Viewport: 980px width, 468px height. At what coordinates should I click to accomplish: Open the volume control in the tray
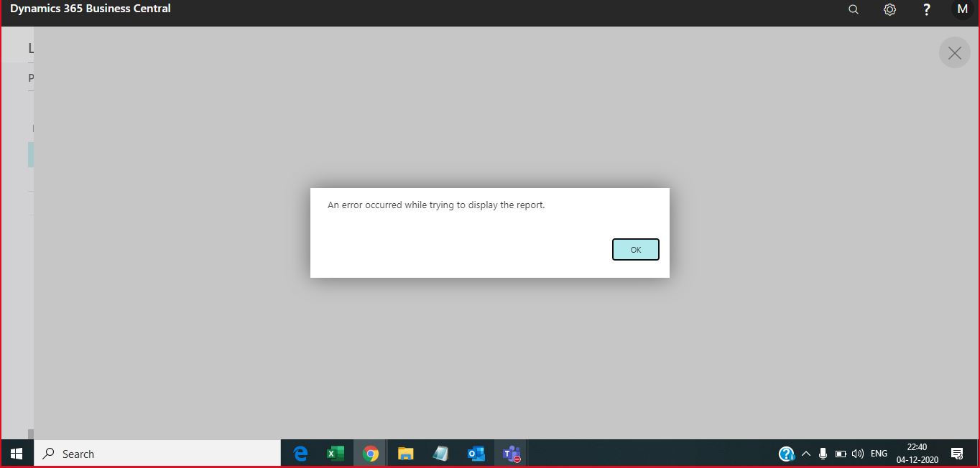tap(857, 453)
